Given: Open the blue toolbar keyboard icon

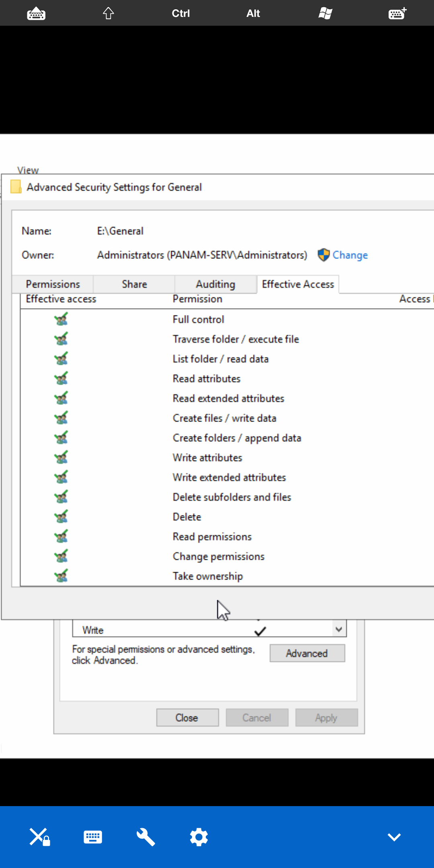Looking at the screenshot, I should (x=93, y=837).
